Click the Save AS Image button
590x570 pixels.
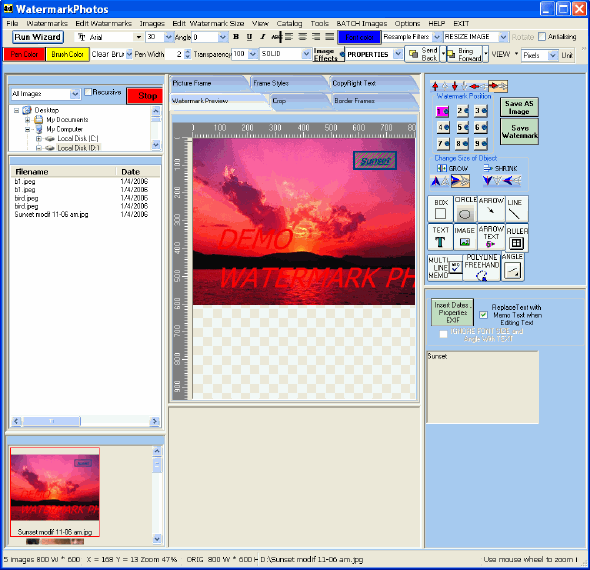(519, 107)
